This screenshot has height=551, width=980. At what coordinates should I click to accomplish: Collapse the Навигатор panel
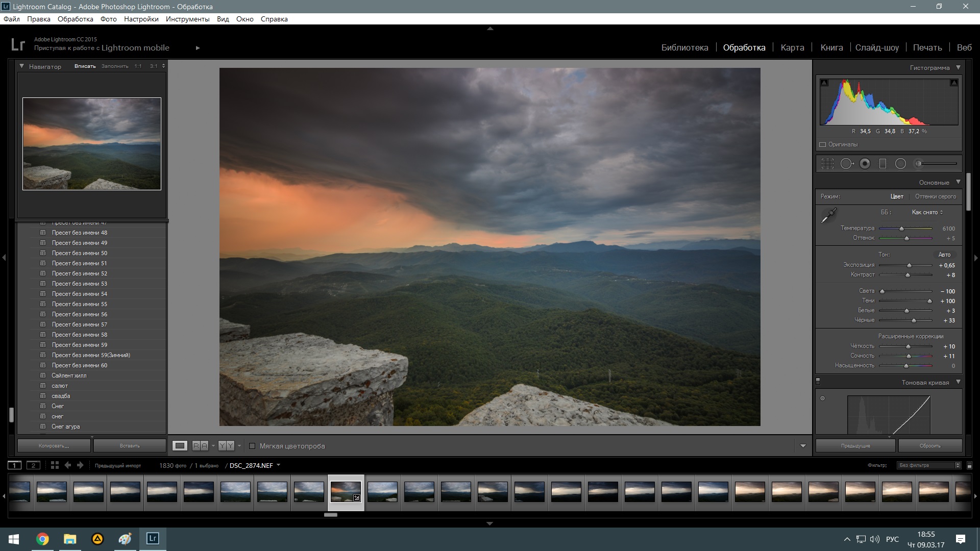coord(22,66)
